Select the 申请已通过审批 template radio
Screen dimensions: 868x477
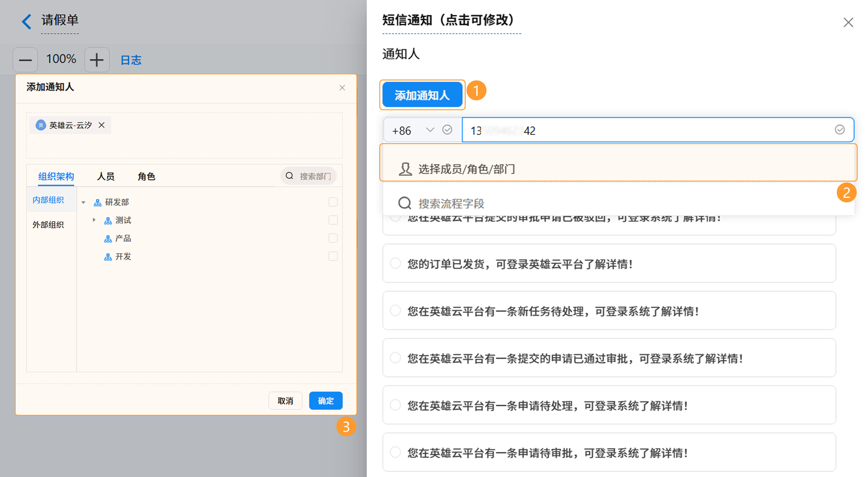(395, 358)
